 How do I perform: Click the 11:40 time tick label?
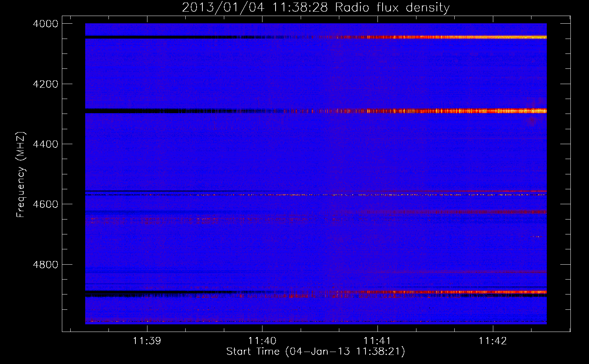(262, 341)
